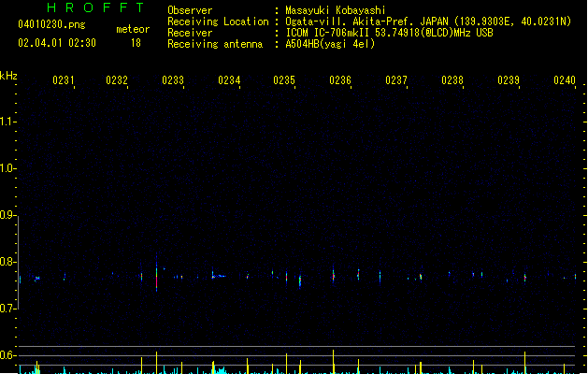Click the 1.1 kHz axis label

[x=7, y=122]
